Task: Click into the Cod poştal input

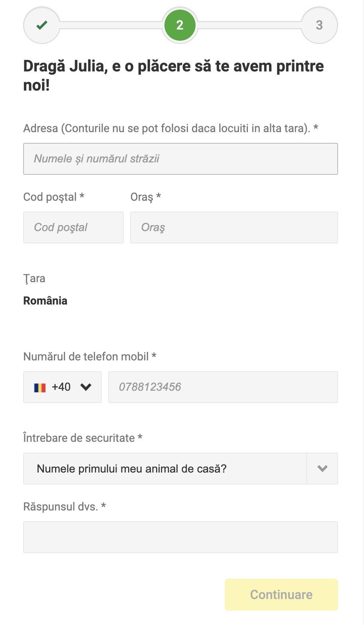Action: [73, 227]
